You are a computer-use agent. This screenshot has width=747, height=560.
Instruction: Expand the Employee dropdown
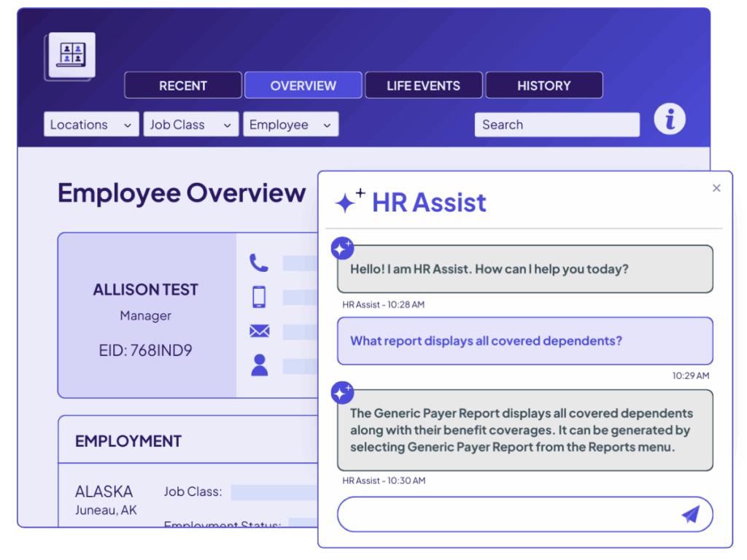click(x=290, y=125)
